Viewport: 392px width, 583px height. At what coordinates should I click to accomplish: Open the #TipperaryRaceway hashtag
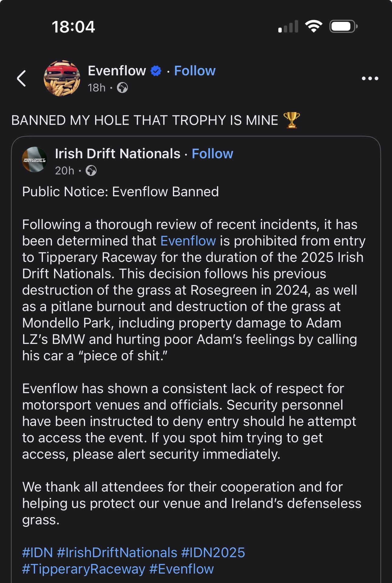84,569
